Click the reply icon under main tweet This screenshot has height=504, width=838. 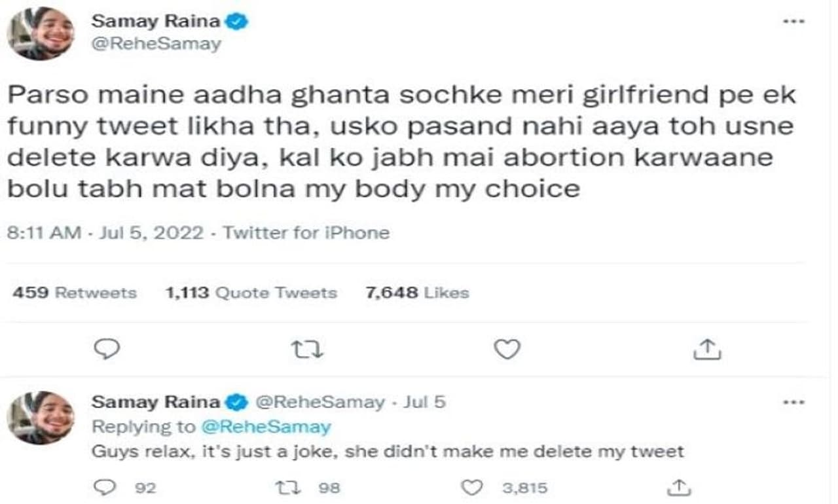click(x=107, y=350)
